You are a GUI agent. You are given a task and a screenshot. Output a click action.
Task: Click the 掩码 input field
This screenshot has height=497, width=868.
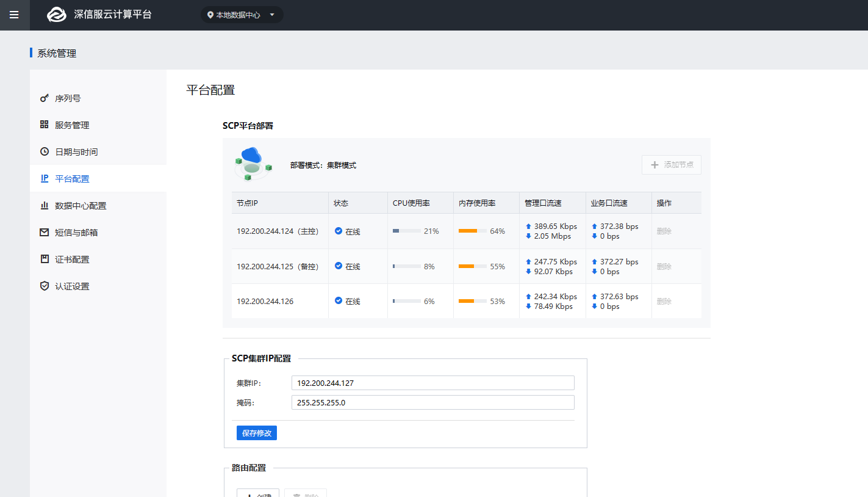[x=433, y=402]
